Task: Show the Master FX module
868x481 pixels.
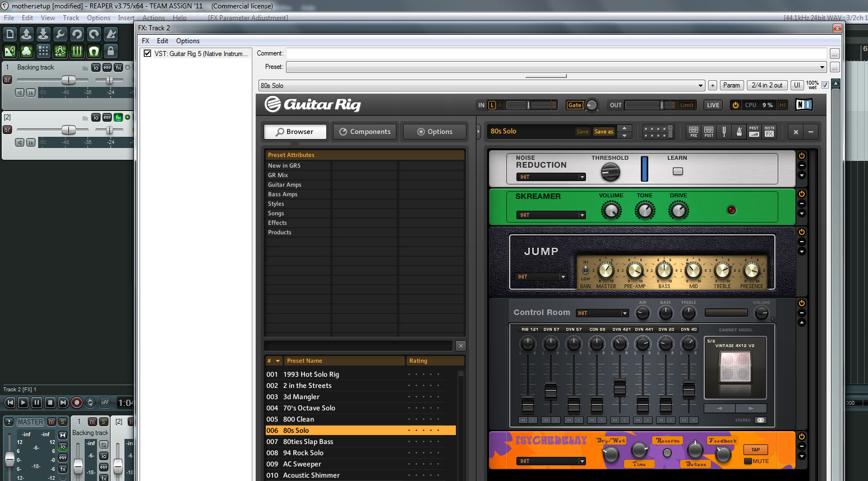Action: [769, 132]
